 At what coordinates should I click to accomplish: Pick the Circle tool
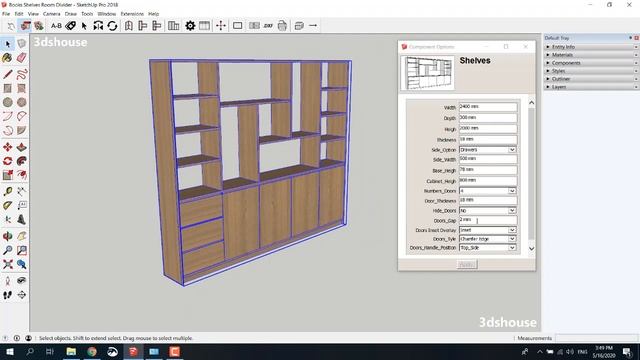tap(7, 102)
